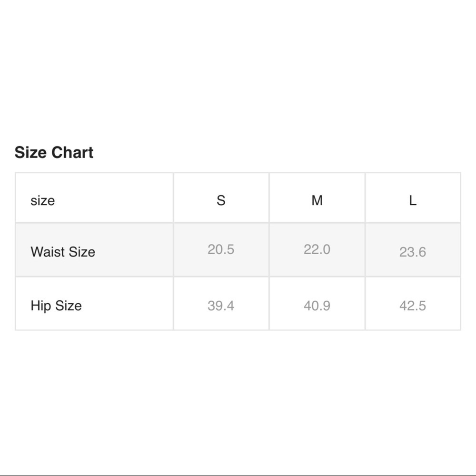Click the Hip Size row label
Viewport: 476px width, 476px height.
click(56, 305)
